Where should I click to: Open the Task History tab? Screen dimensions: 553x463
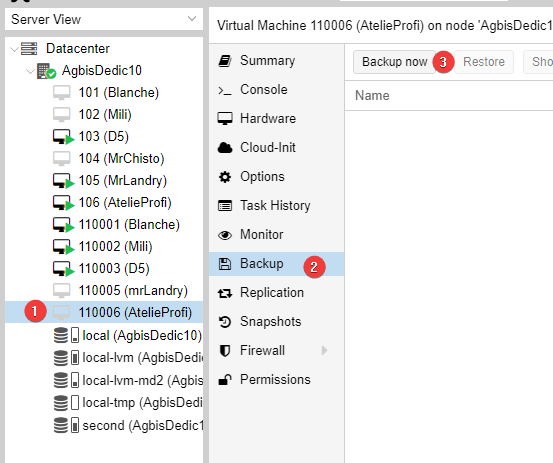(x=276, y=206)
